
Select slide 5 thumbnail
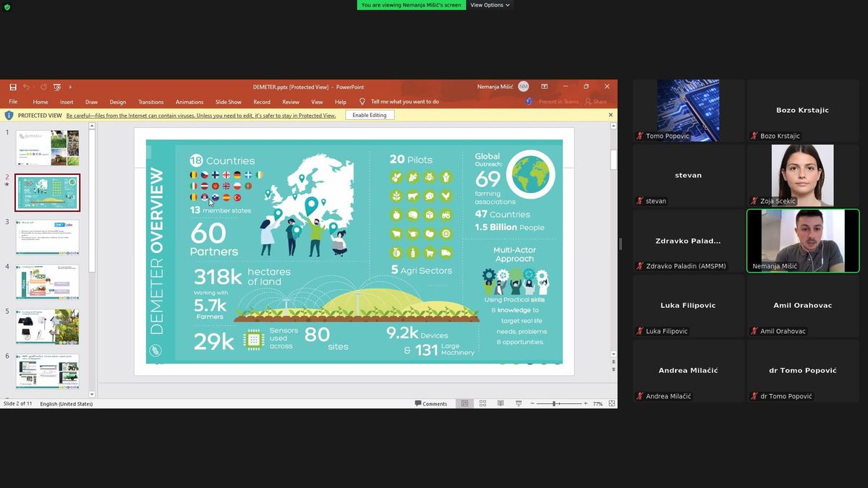click(x=48, y=327)
